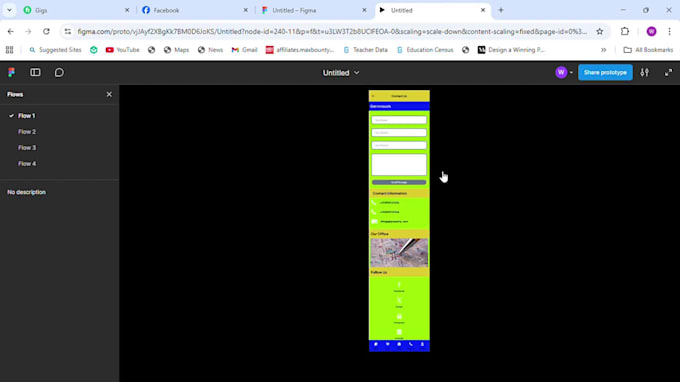
Task: Open affiliates.maxbounty bookmark
Action: (300, 50)
